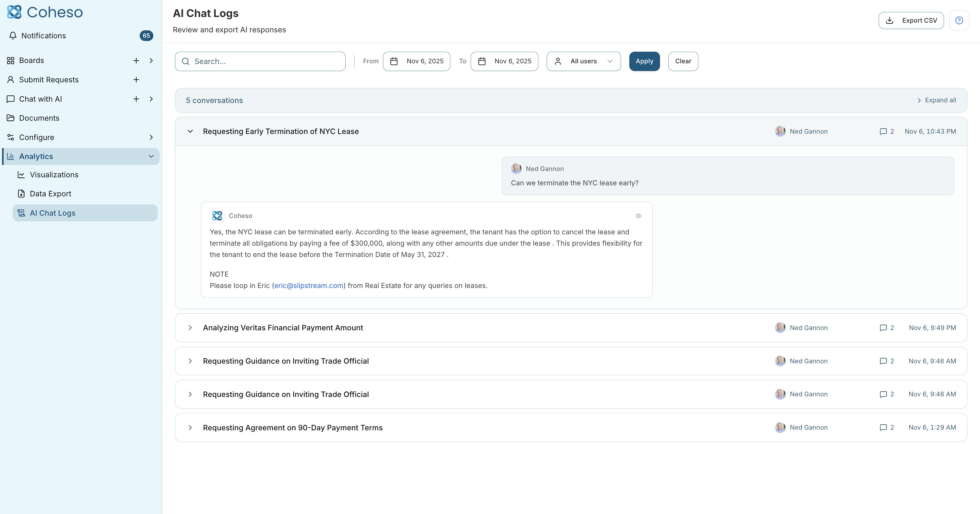Toggle eye icon on Coheso response

[638, 216]
